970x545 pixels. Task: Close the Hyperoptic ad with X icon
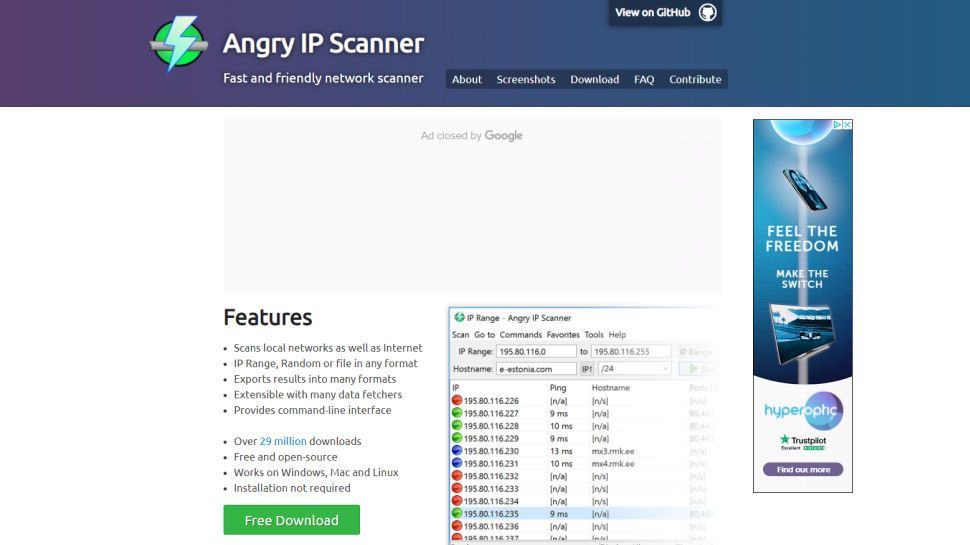[847, 125]
